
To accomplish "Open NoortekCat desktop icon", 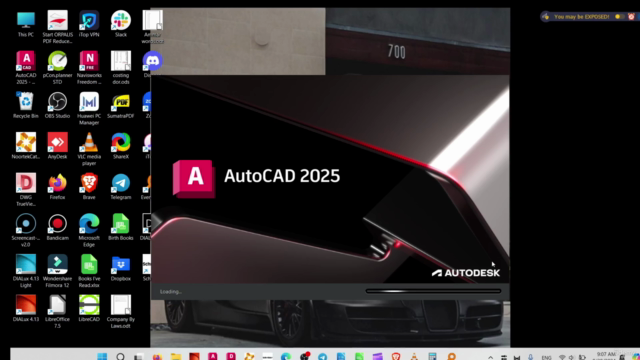I will tap(26, 146).
